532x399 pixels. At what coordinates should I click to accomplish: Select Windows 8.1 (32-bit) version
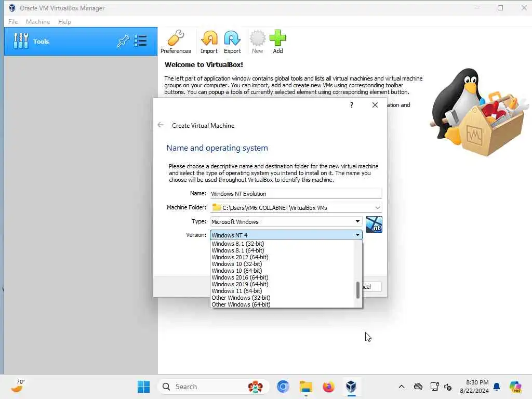point(282,244)
